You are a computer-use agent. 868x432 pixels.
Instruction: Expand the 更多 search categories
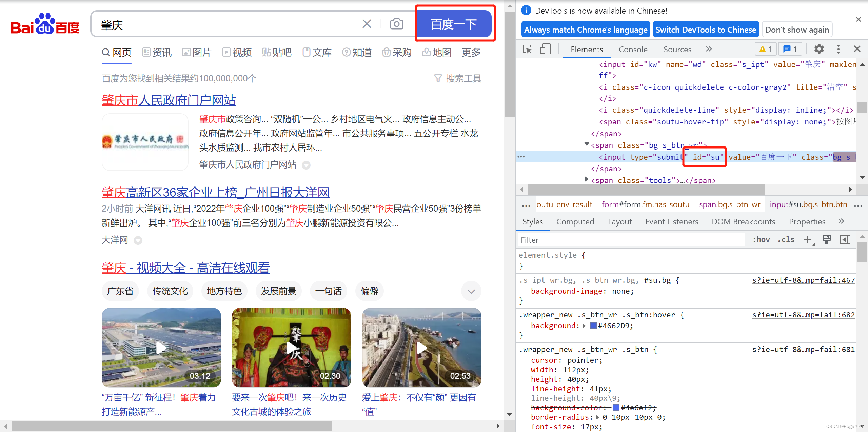(x=471, y=52)
